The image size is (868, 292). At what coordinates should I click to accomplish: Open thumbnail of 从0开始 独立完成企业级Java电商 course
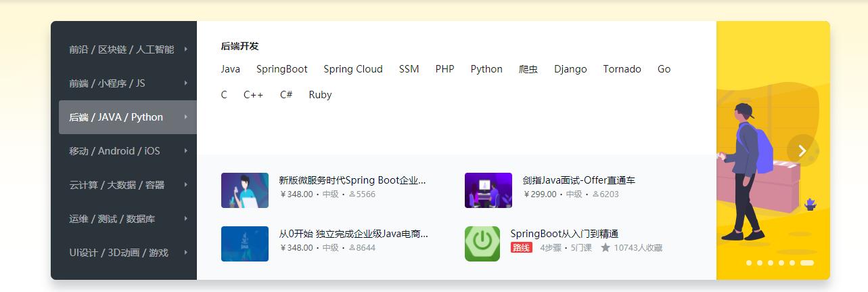coord(245,244)
